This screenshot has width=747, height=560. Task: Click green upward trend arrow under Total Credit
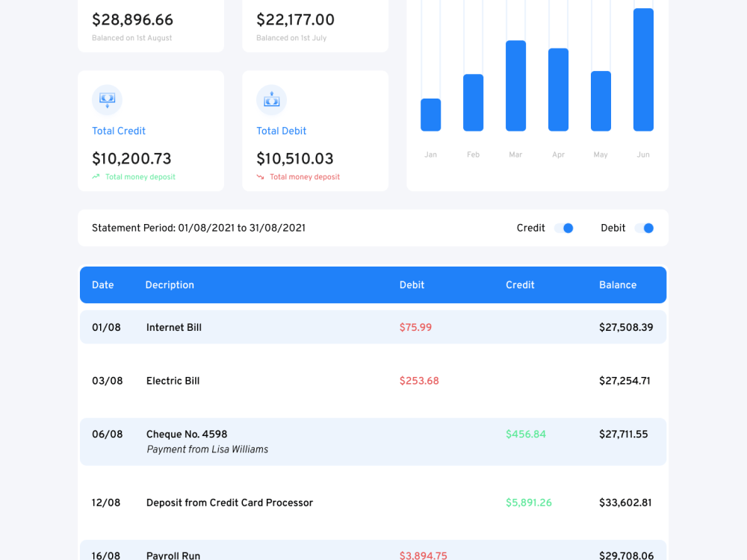point(96,176)
